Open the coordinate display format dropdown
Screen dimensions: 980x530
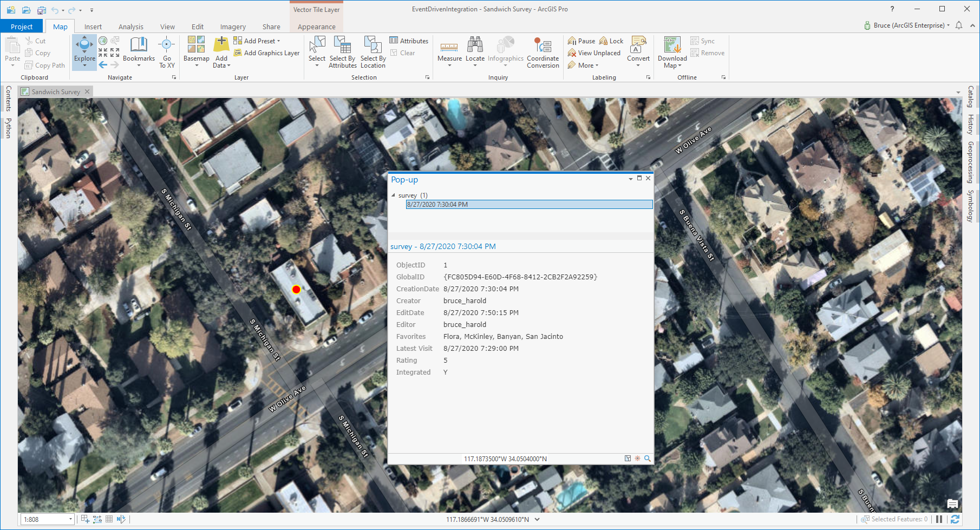coord(537,519)
